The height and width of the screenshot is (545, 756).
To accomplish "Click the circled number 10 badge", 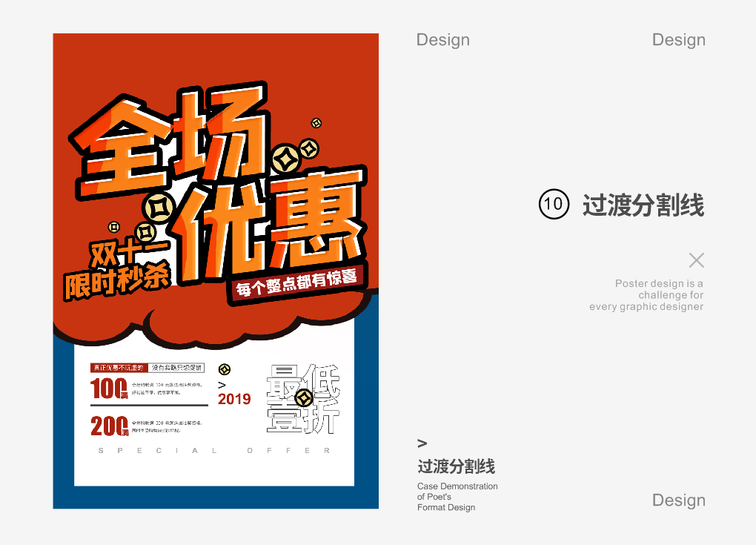I will tap(554, 205).
